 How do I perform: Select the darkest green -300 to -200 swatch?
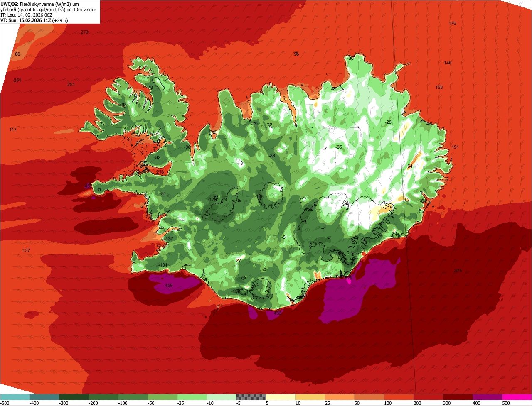pos(74,397)
